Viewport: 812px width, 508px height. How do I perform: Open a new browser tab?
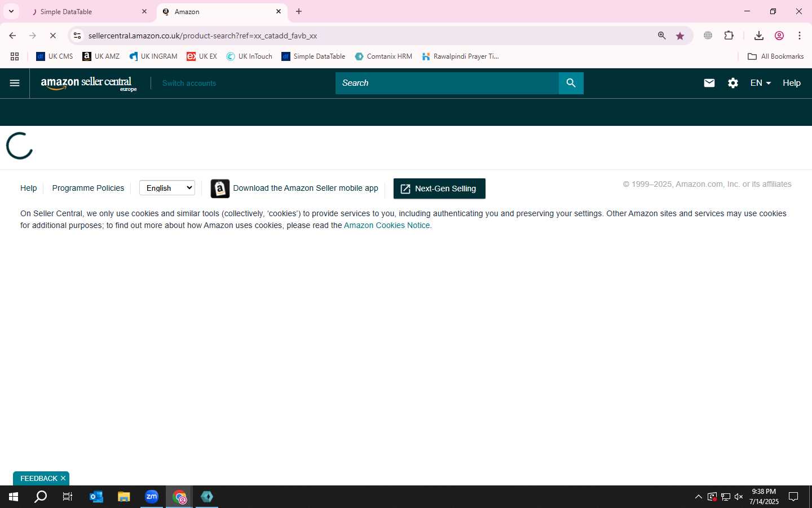point(299,11)
